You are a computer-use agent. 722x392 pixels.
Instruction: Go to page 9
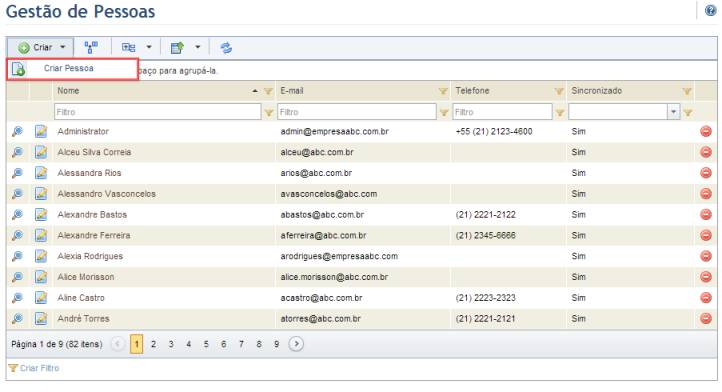[x=276, y=344]
